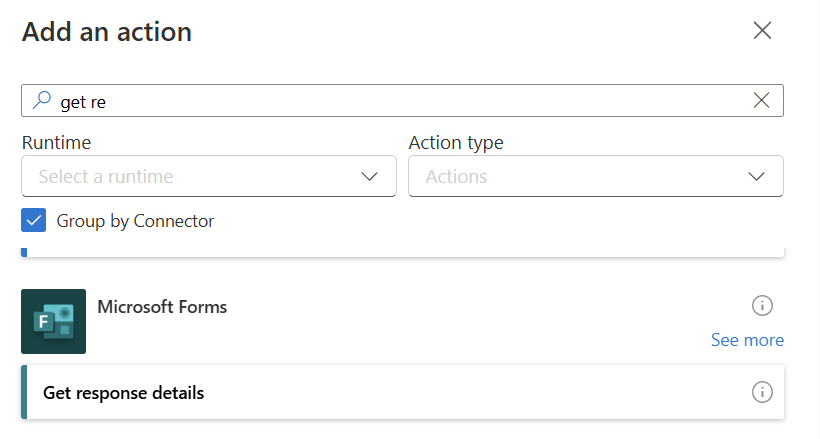820x439 pixels.
Task: Click the Add an action panel title
Action: (x=107, y=31)
